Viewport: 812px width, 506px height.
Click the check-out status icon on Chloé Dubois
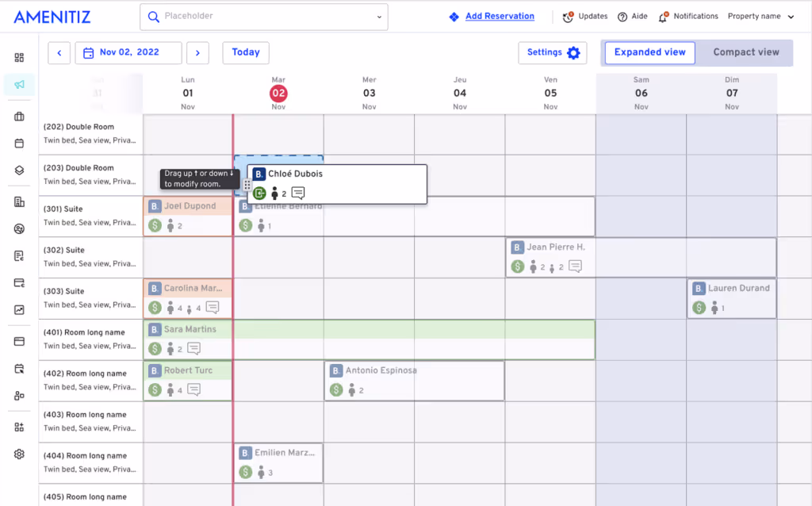point(259,194)
